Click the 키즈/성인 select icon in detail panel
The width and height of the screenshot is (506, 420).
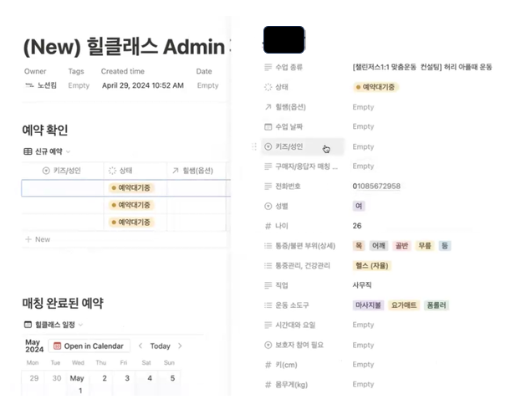click(268, 146)
